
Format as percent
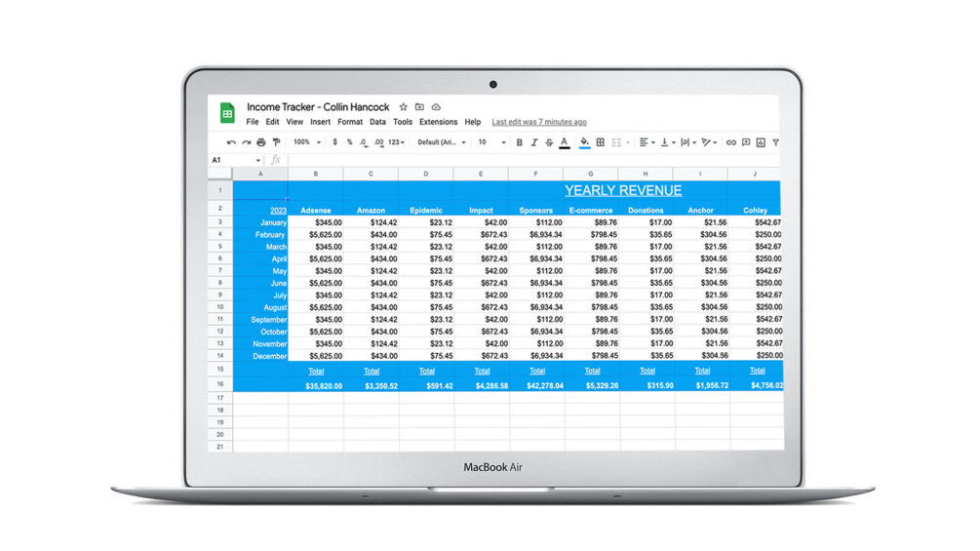[349, 142]
